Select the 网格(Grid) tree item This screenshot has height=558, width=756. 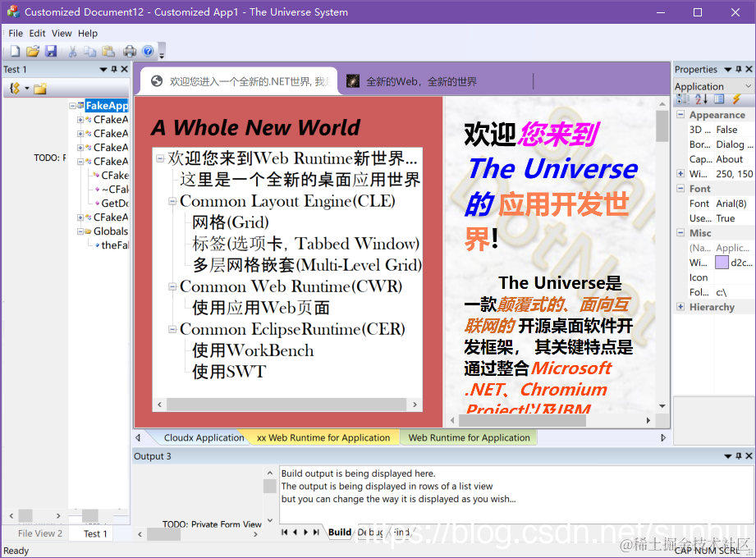[x=231, y=222]
